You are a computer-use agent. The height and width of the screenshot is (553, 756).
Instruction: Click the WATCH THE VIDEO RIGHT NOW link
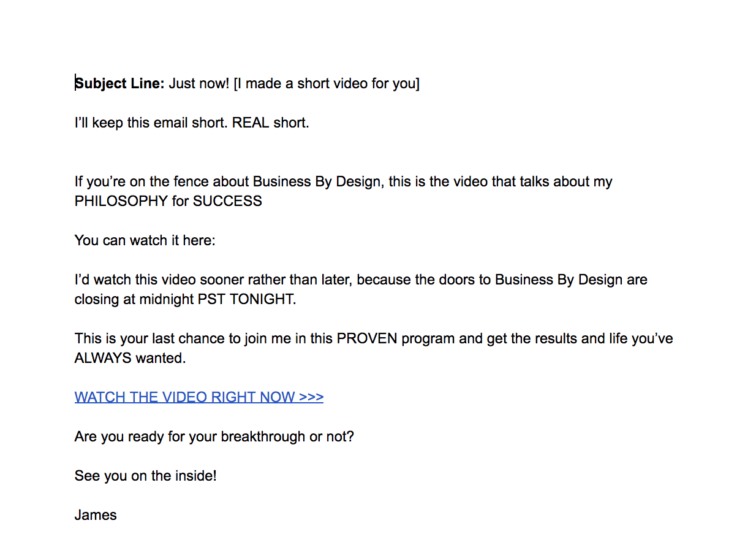(198, 397)
